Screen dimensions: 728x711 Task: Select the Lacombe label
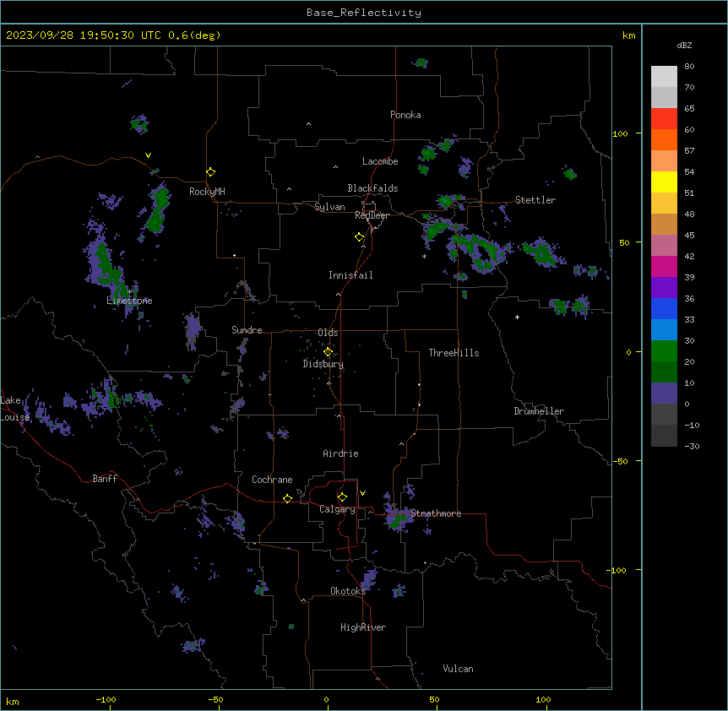point(380,161)
